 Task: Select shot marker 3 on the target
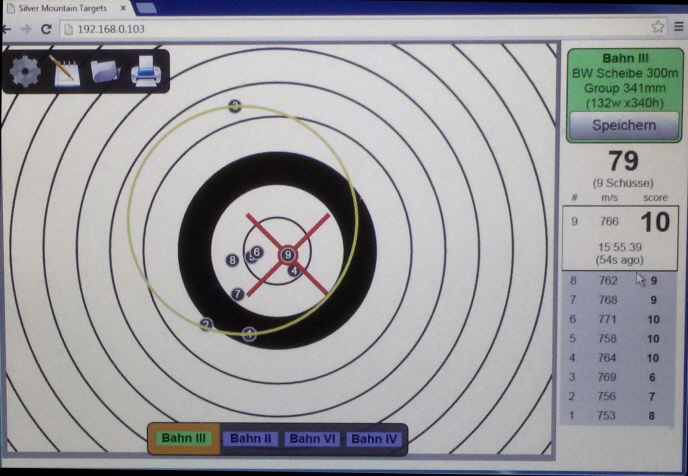(235, 106)
